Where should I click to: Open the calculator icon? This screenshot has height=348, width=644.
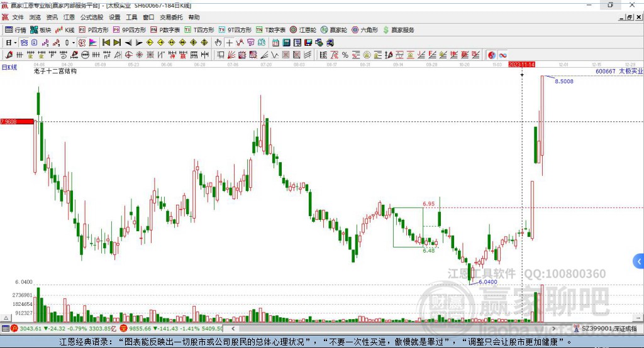point(286,43)
